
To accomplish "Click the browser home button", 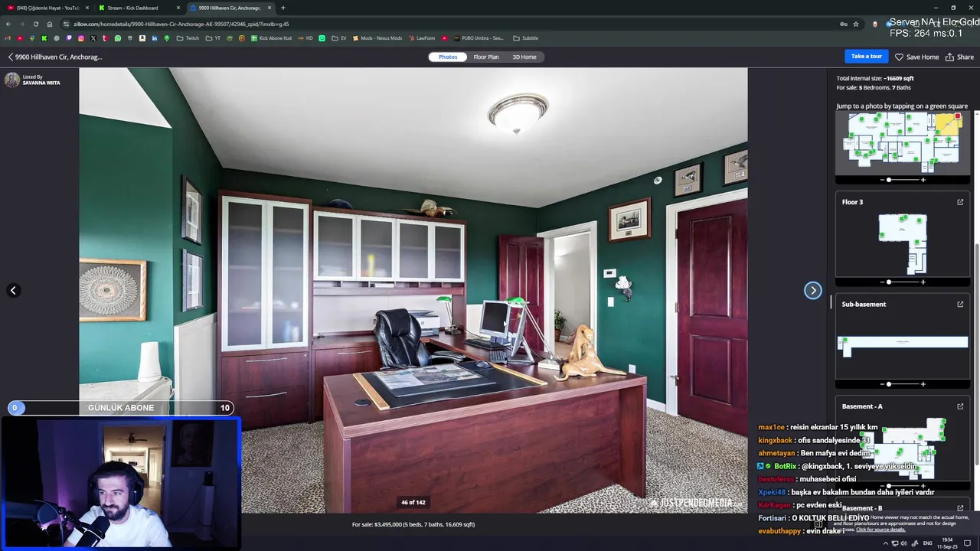I will pos(50,24).
